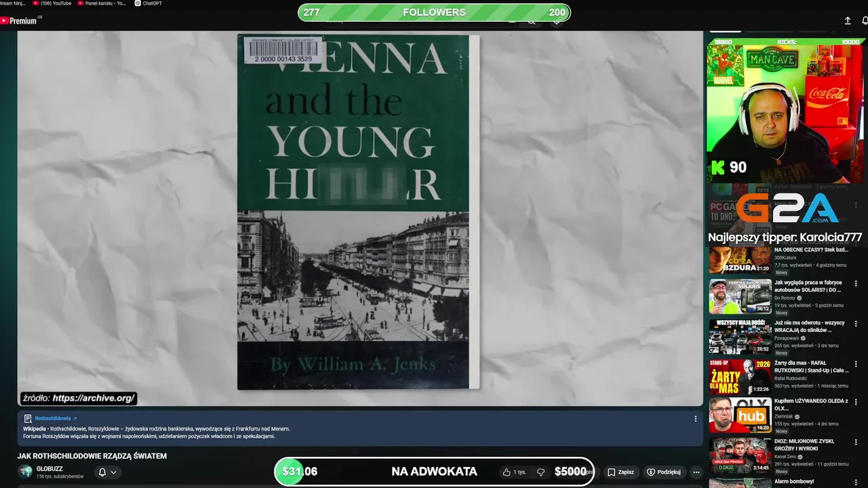Click channel name '300Kultura'
This screenshot has width=868, height=488.
tap(785, 258)
